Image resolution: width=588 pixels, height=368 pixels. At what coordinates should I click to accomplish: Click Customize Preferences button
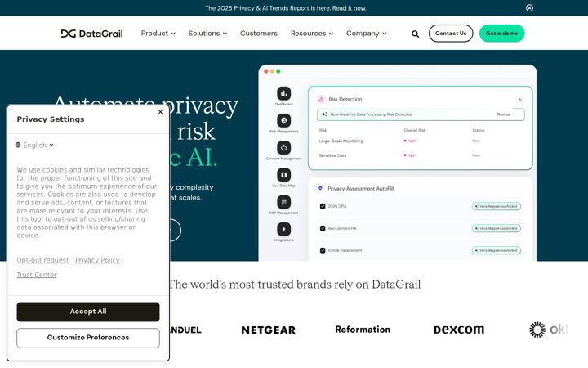[x=88, y=338]
